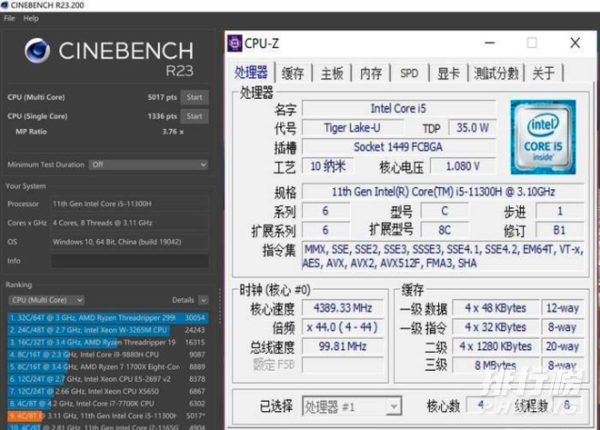Image resolution: width=600 pixels, height=430 pixels.
Task: Open the Minimum Test Duration dropdown
Action: click(148, 165)
